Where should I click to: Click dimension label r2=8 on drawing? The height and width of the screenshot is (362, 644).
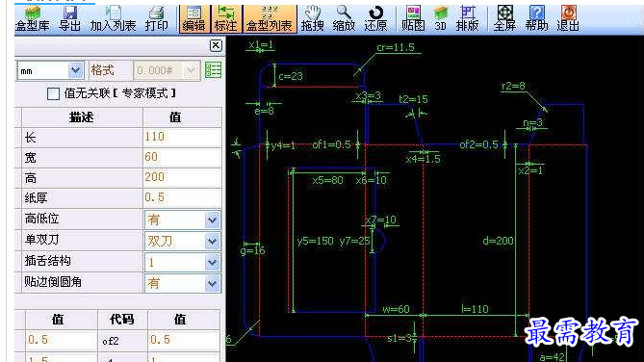[513, 86]
